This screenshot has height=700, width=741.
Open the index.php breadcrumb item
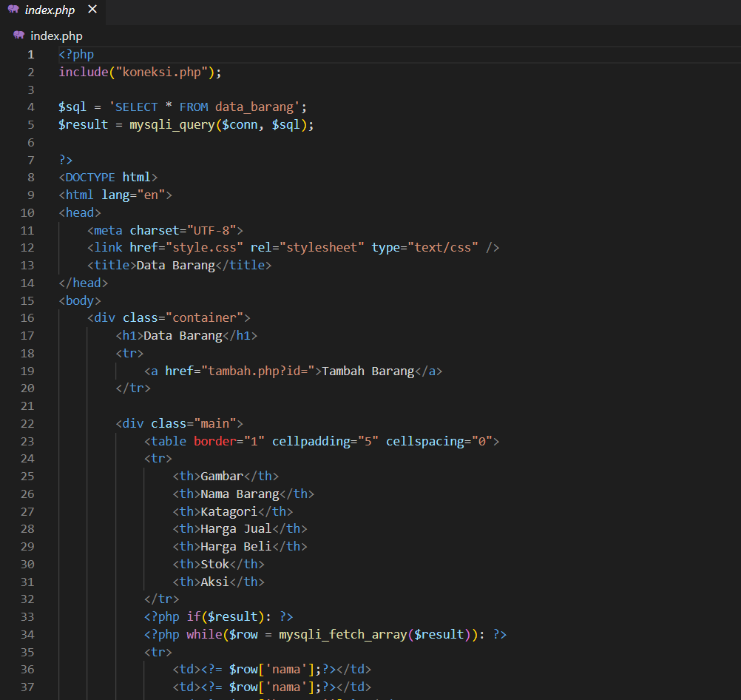point(55,36)
